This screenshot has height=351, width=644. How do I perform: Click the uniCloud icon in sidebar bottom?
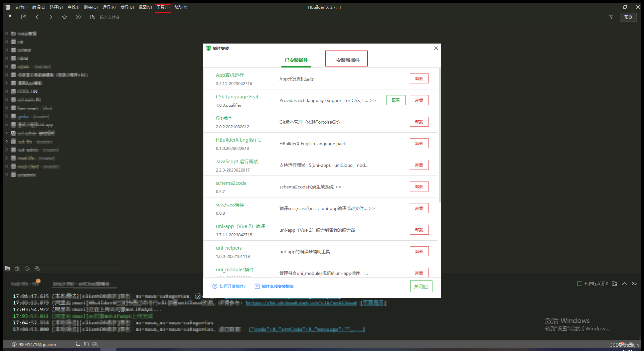[x=37, y=269]
